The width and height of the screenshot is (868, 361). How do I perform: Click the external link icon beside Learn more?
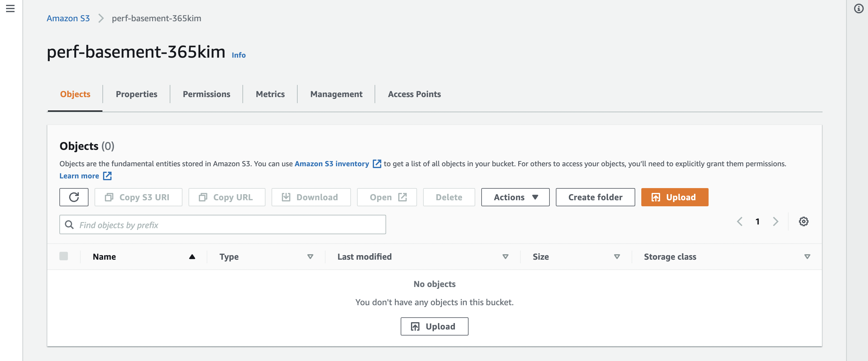(x=107, y=176)
